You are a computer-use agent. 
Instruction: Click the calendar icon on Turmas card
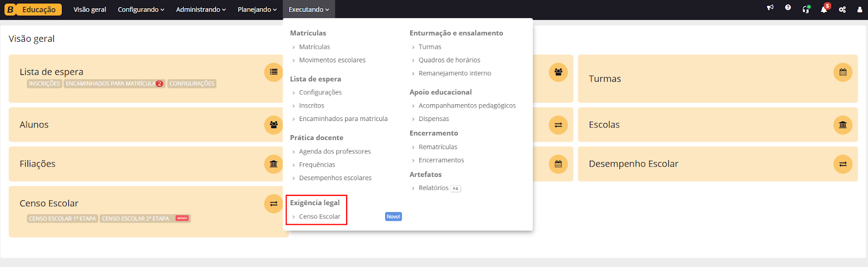pos(843,72)
